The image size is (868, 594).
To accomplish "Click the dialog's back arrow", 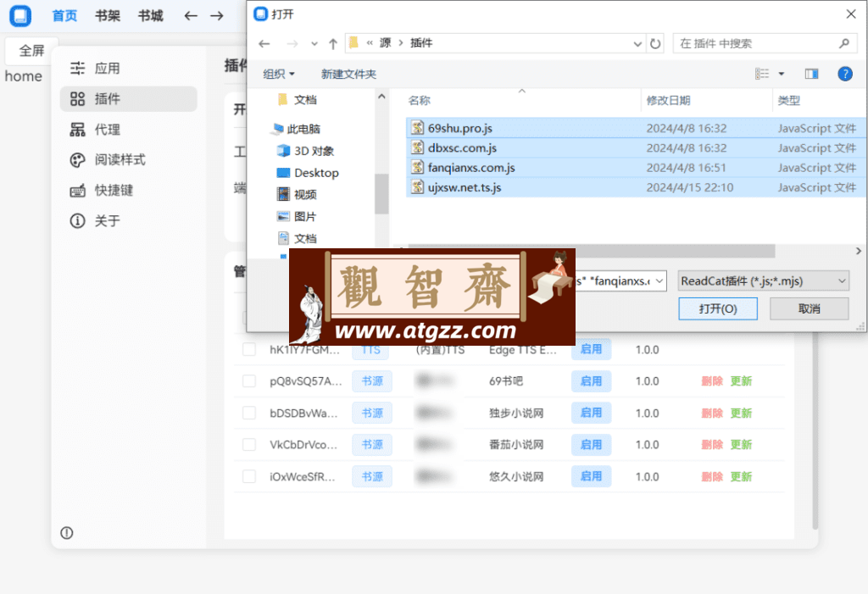I will (264, 44).
